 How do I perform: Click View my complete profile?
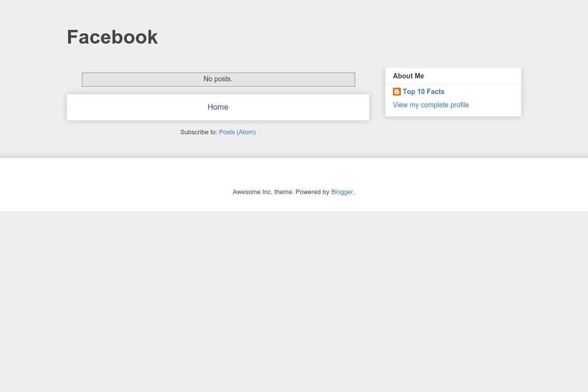pyautogui.click(x=431, y=105)
